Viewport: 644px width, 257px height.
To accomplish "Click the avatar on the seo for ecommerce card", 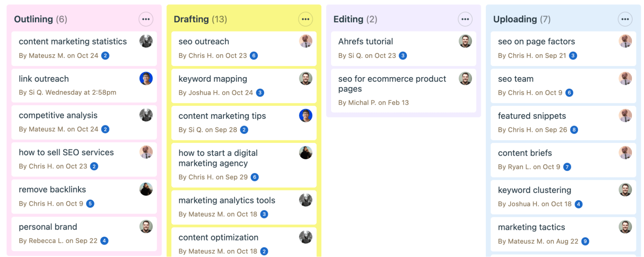I will 466,78.
